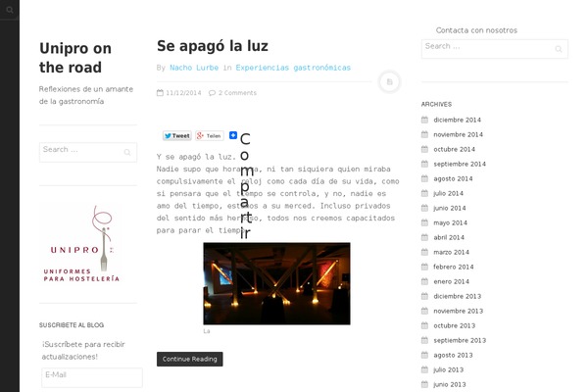This screenshot has height=392, width=588.
Task: Open archive noviembre 2014
Action: (x=459, y=134)
